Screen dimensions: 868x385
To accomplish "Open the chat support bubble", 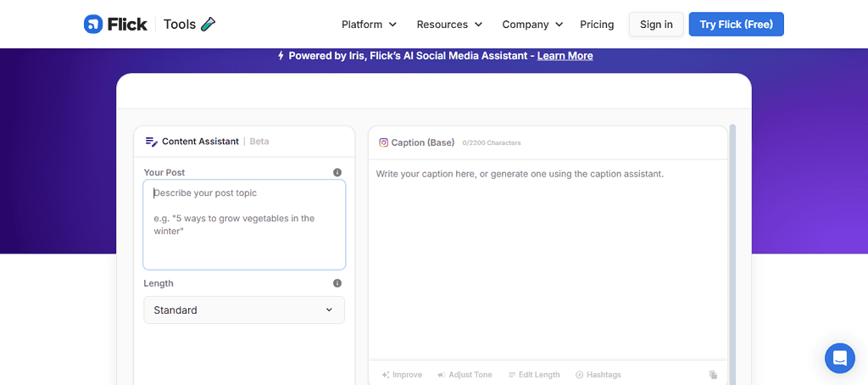I will tap(839, 358).
